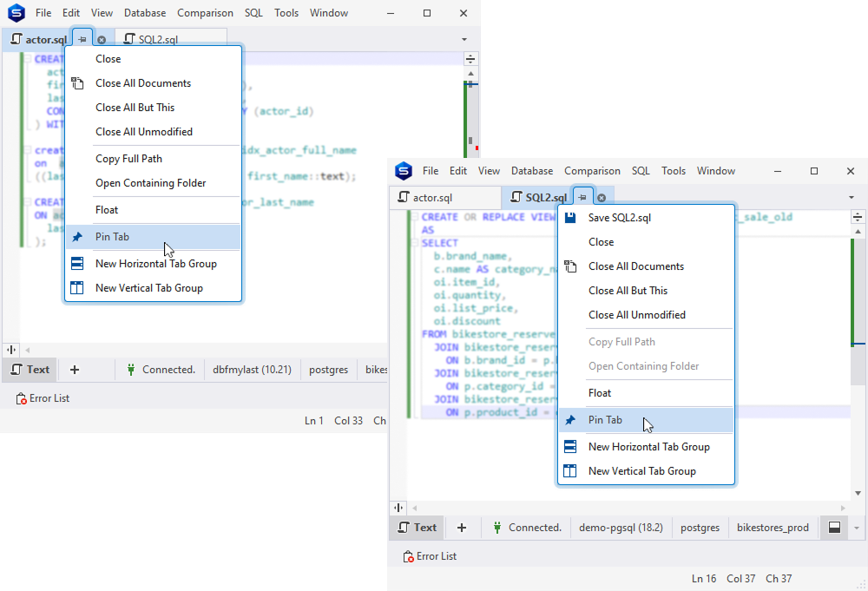Open Database menu in left window
This screenshot has height=591, width=868.
click(x=145, y=13)
